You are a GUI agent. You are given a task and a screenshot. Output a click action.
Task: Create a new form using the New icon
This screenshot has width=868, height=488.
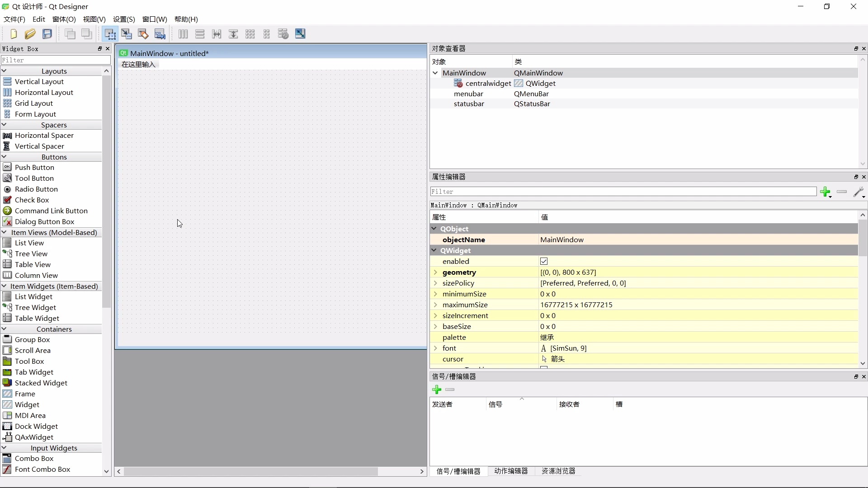pos(13,34)
